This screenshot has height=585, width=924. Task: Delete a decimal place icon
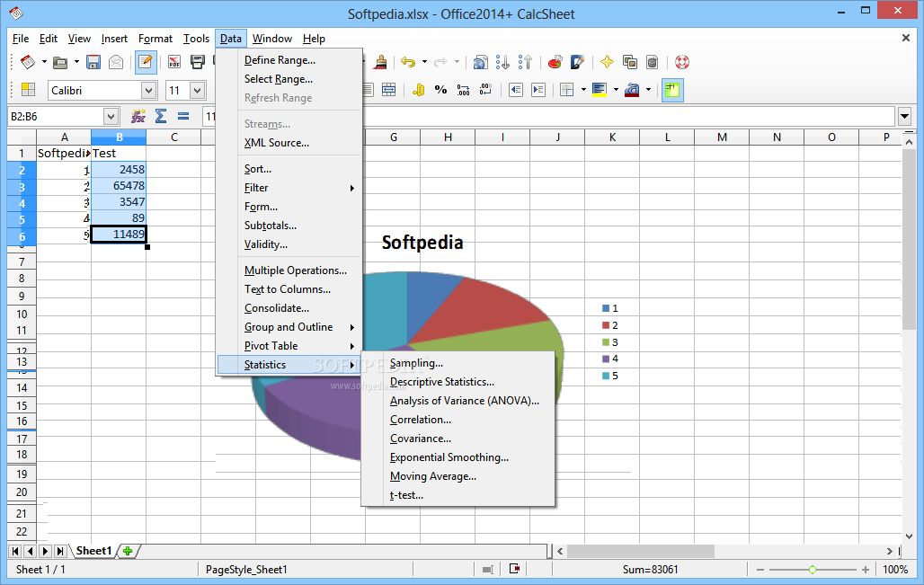tap(485, 90)
